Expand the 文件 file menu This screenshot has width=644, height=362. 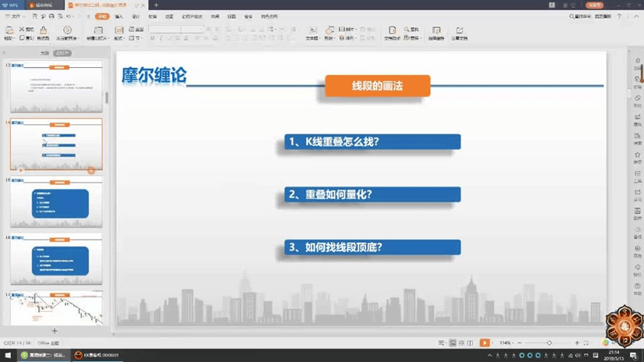(13, 16)
